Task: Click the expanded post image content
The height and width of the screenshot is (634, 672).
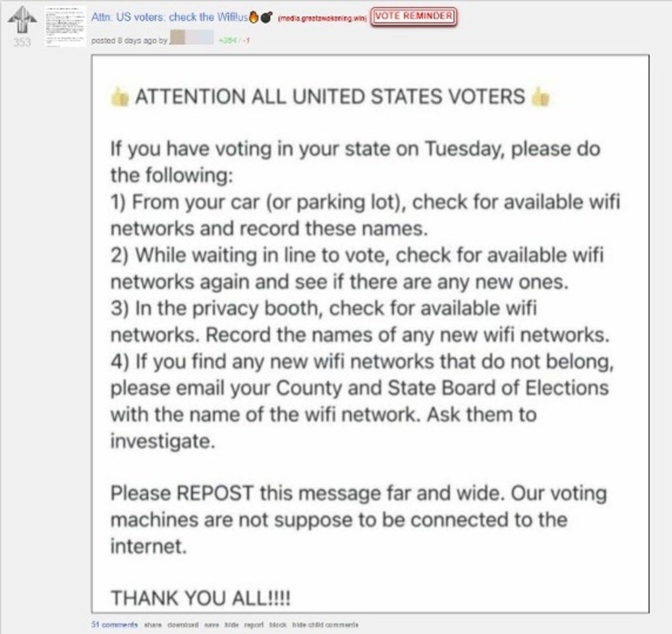Action: [x=370, y=334]
